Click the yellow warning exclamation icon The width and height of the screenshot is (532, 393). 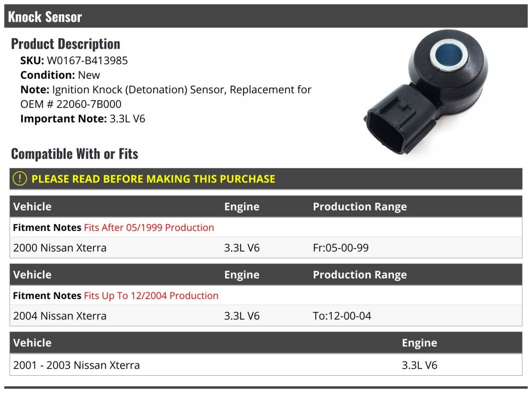20,179
